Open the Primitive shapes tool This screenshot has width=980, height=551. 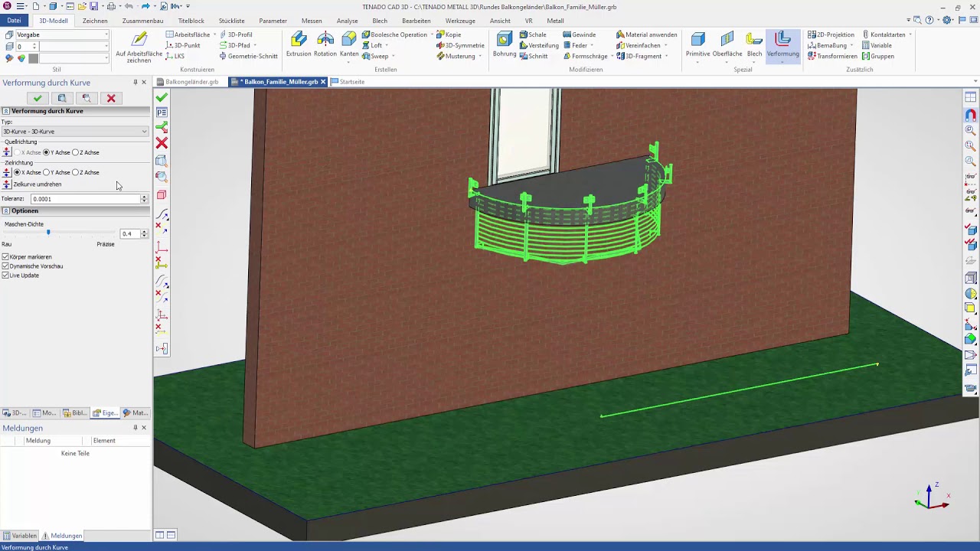pyautogui.click(x=697, y=45)
